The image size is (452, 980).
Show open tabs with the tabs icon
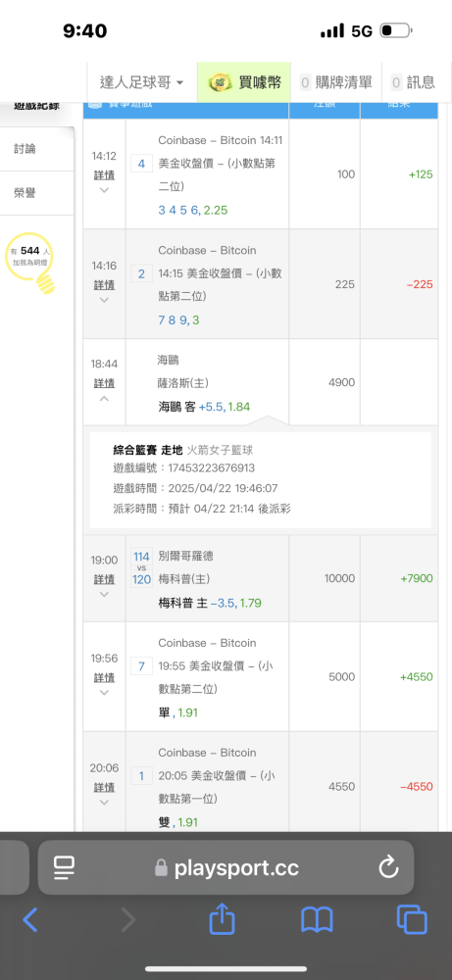(412, 919)
